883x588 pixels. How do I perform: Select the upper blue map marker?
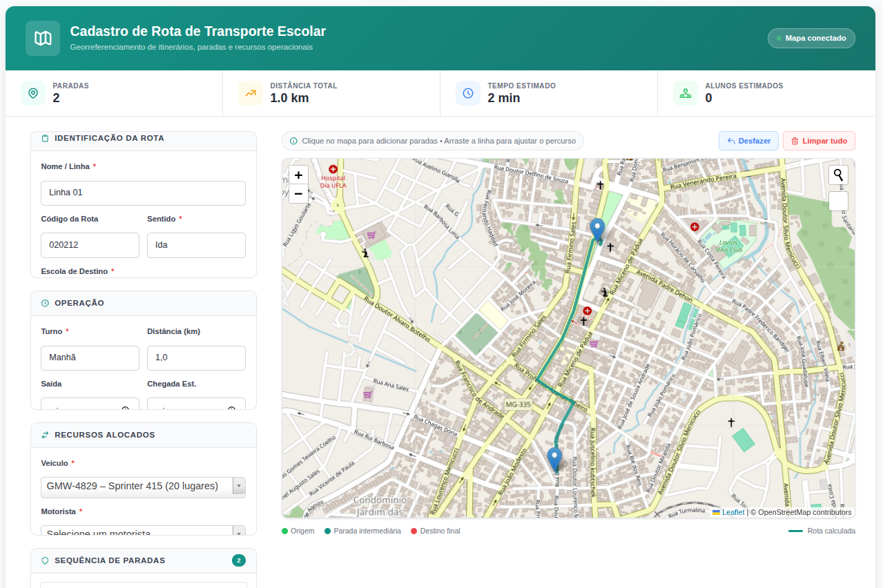tap(597, 229)
